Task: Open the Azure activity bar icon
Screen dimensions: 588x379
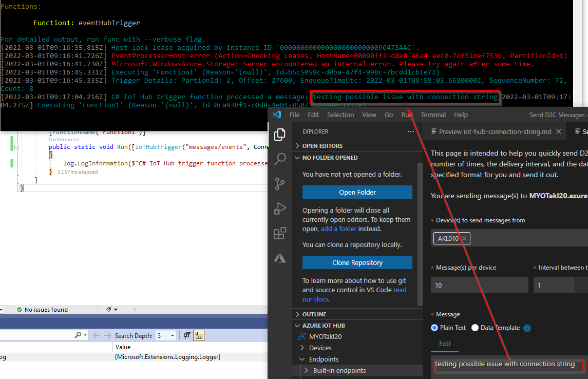Action: tap(280, 258)
